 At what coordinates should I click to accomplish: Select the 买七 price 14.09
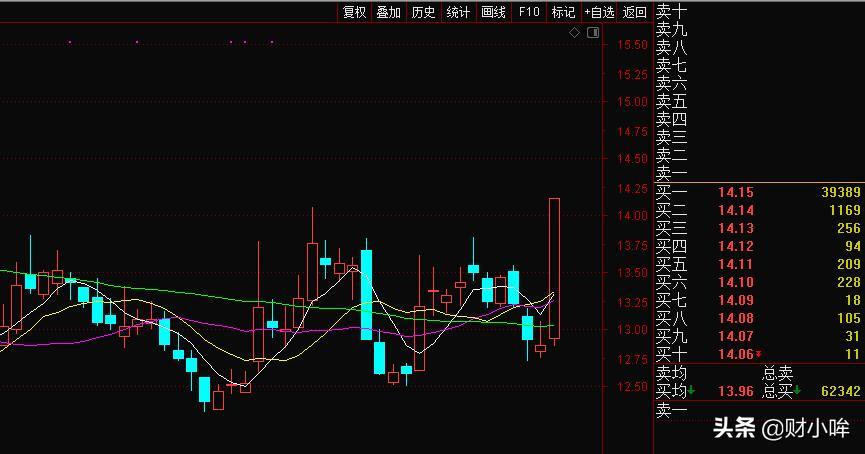coord(735,300)
